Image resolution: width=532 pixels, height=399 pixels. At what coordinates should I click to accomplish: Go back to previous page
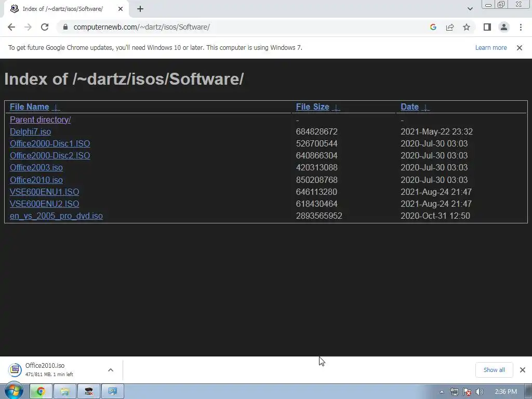click(11, 27)
